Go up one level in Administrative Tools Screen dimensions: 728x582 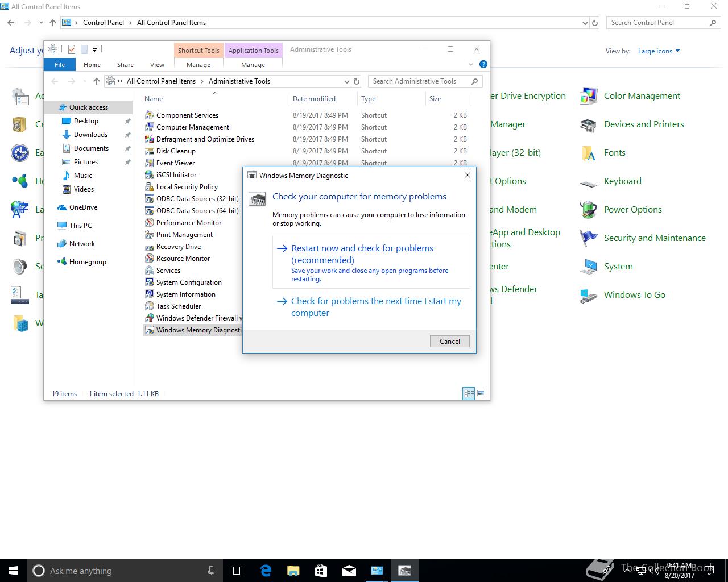(97, 81)
